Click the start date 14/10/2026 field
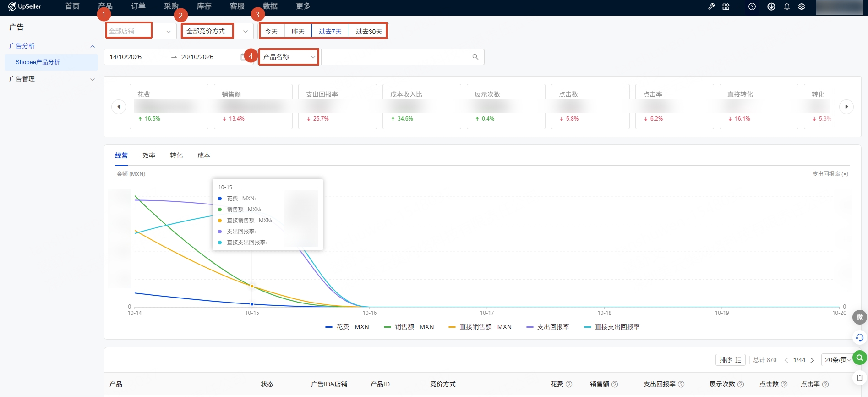The width and height of the screenshot is (868, 397). pyautogui.click(x=136, y=57)
